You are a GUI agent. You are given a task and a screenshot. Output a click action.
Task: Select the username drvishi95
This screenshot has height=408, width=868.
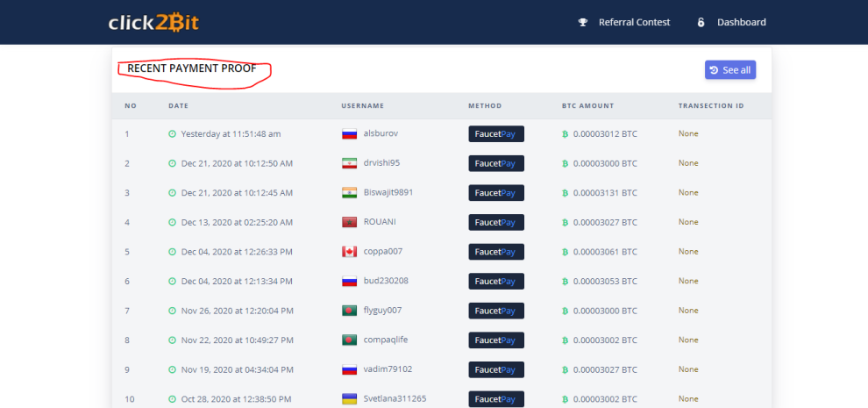381,162
